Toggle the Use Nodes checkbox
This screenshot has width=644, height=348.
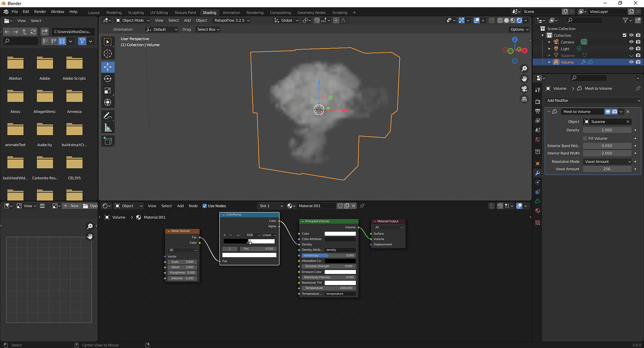point(204,206)
